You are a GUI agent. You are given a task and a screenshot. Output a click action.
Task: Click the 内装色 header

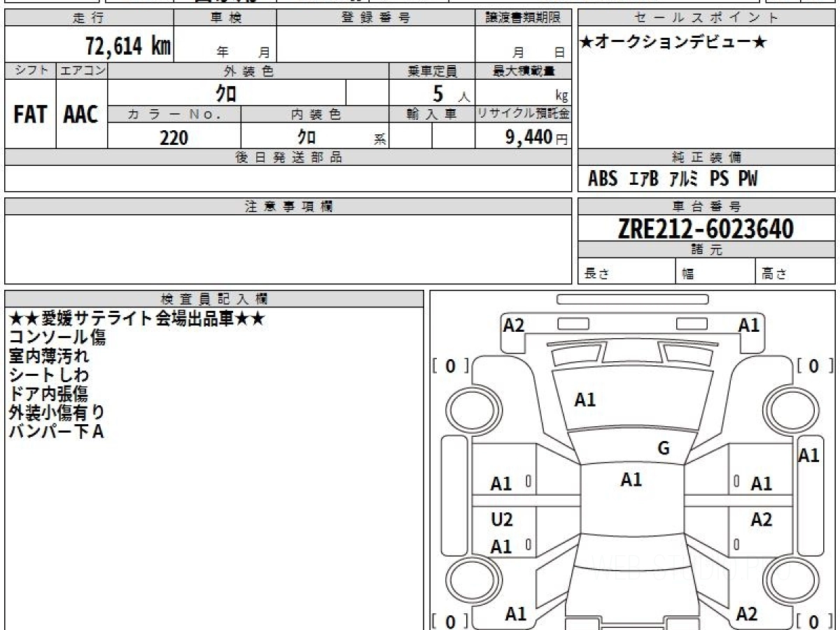click(315, 115)
